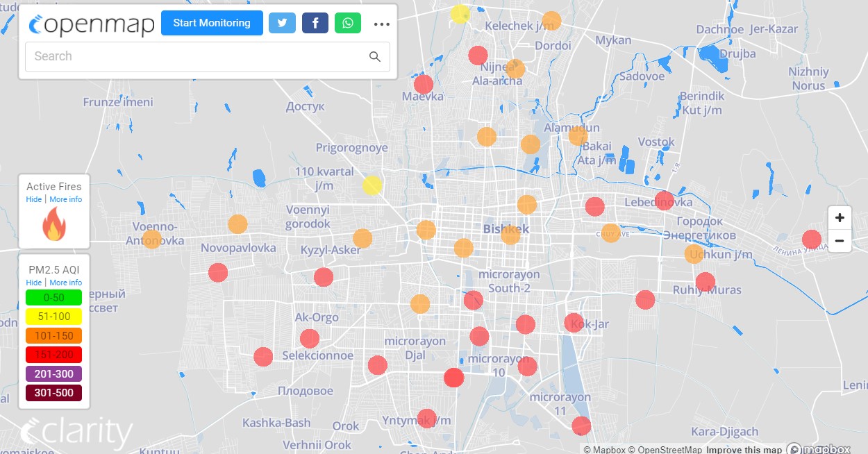
Task: Open More info for Active Fires
Action: click(x=65, y=199)
